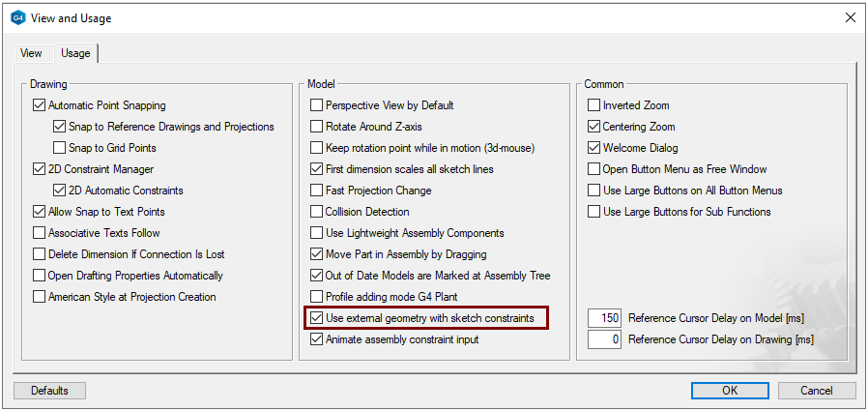Uncheck 2D Constraint Manager
868x411 pixels.
click(40, 169)
